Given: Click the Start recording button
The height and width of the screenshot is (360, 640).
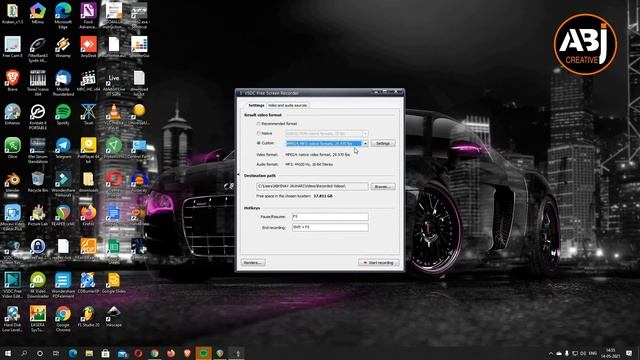Looking at the screenshot, I should pos(379,262).
